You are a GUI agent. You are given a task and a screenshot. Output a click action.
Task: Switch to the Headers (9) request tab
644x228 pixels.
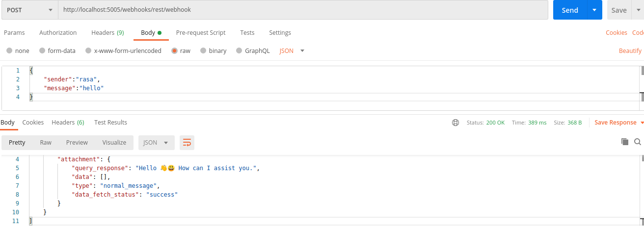click(107, 33)
